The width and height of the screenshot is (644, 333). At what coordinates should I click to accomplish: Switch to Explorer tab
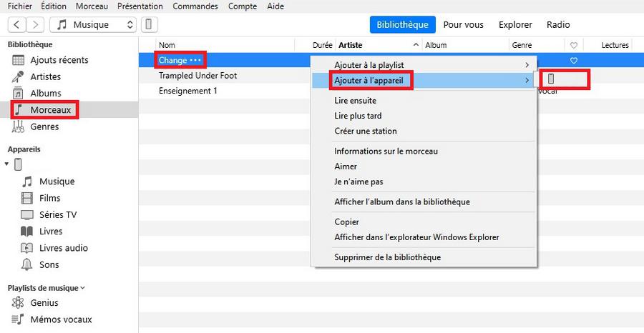point(515,24)
